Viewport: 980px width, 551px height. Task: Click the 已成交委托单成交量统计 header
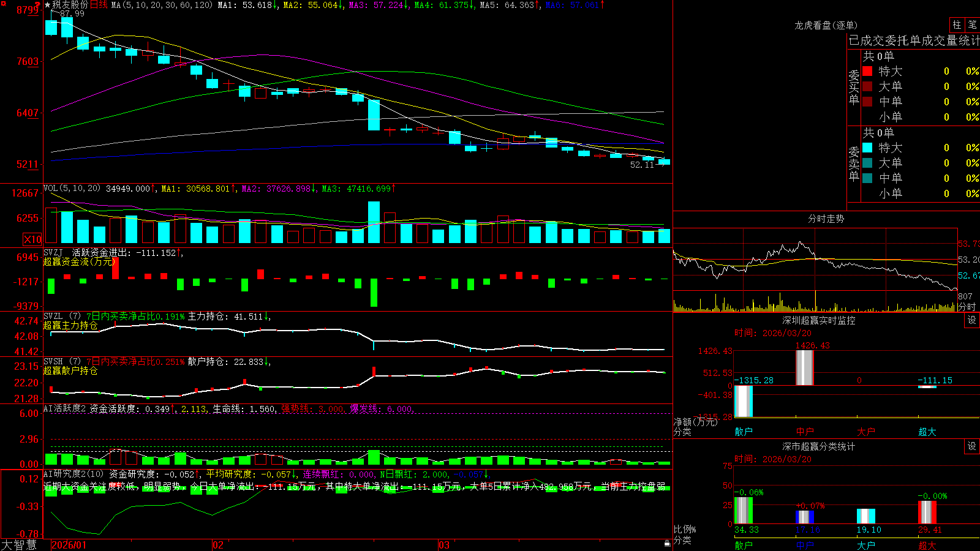pos(914,40)
